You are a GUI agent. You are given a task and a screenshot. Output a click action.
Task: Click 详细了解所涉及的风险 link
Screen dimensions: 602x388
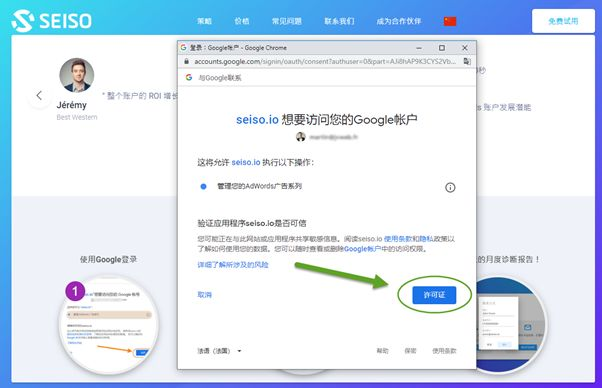pyautogui.click(x=233, y=265)
